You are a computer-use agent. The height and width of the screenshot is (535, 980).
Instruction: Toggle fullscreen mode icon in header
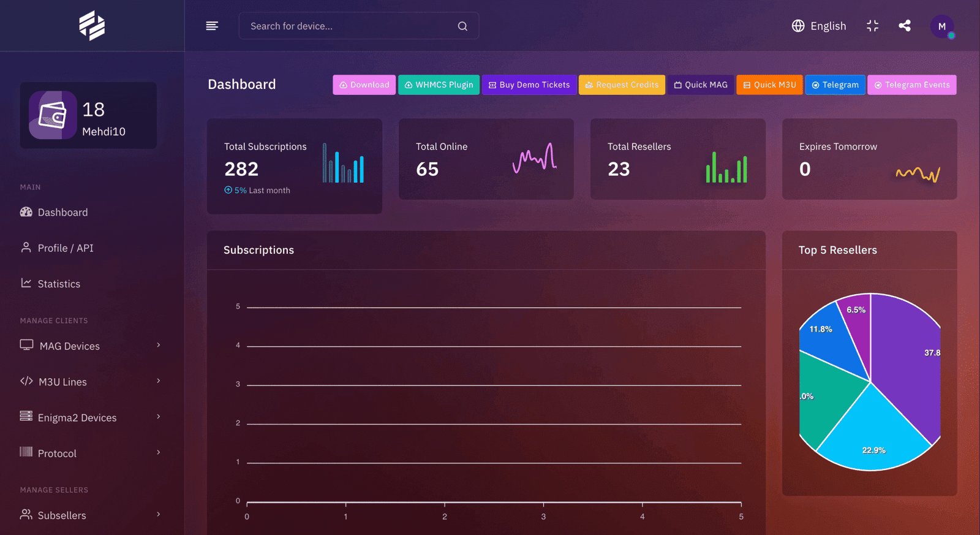(873, 26)
